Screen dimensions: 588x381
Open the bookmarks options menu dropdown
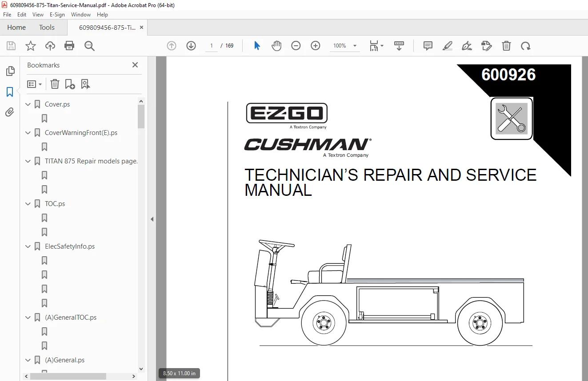coord(34,84)
